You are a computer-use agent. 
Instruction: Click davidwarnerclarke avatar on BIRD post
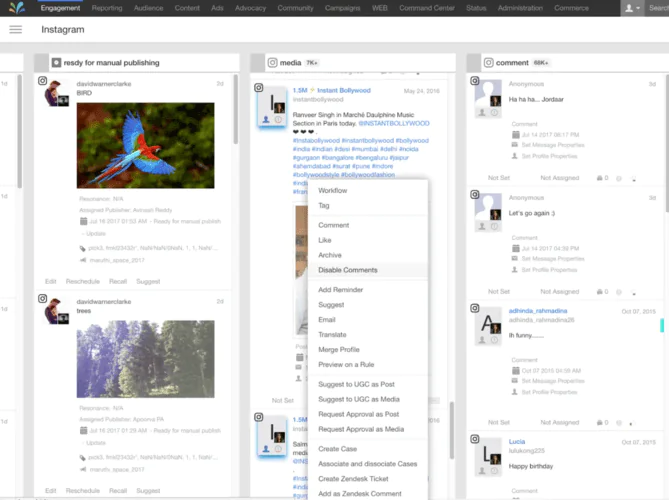[57, 93]
